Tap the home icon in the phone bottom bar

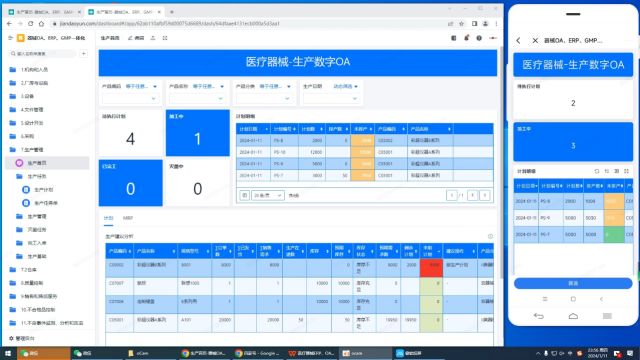[573, 316]
